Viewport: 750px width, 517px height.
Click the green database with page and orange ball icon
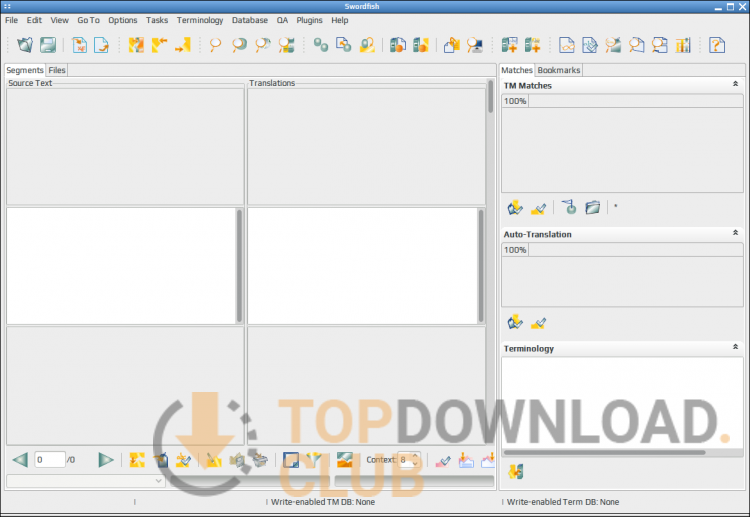coord(397,45)
